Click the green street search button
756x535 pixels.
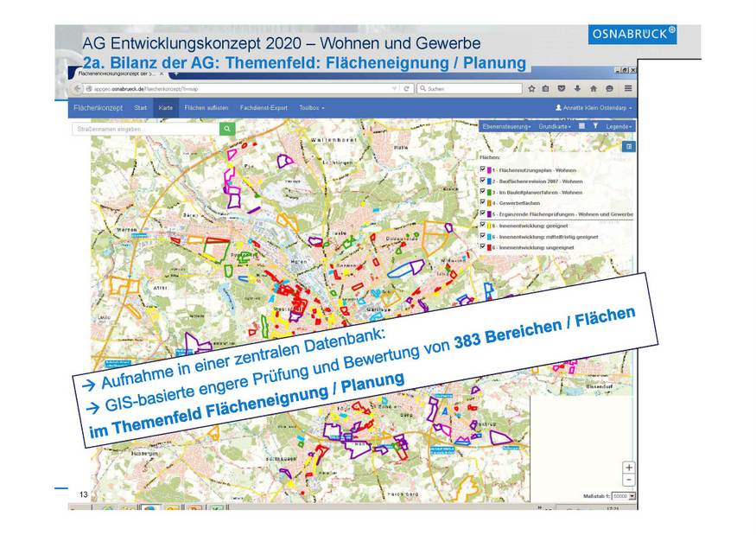(x=227, y=129)
